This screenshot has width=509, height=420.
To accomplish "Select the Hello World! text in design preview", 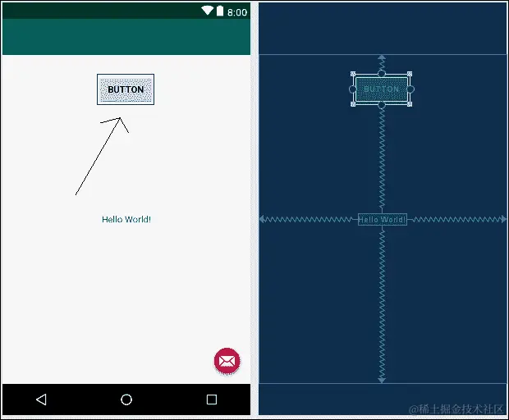I will point(126,220).
